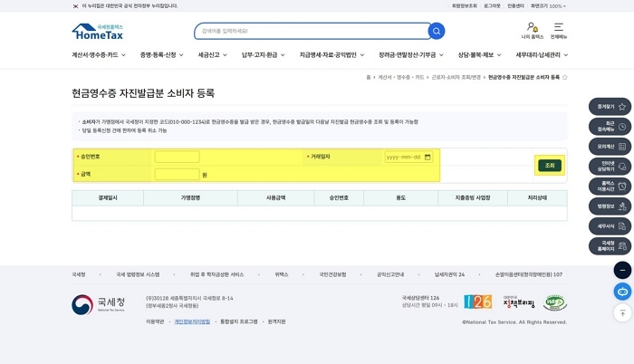This screenshot has height=364, width=634.
Task: Click the 근로자·소비자 조회/변경 breadcrumb
Action: pyautogui.click(x=456, y=77)
